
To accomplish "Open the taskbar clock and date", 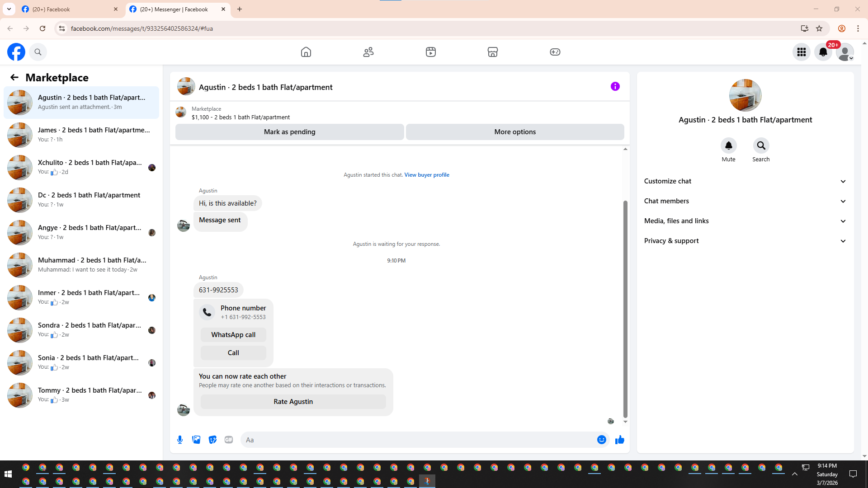I will [827, 474].
